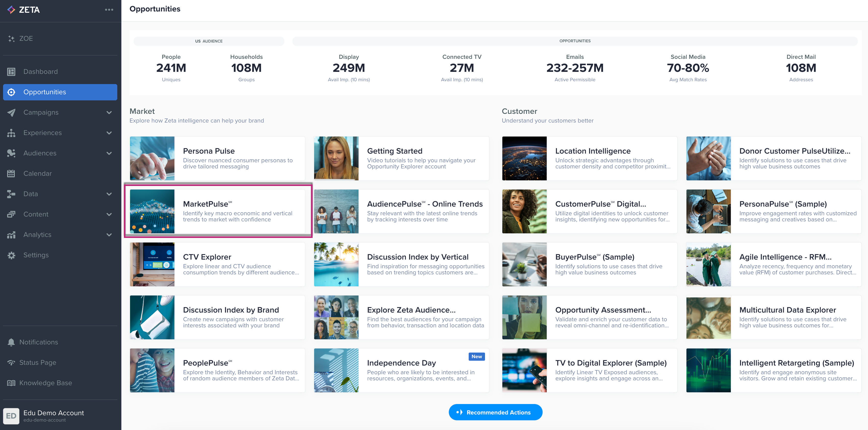
Task: Click the Zeta logo icon
Action: pos(11,10)
